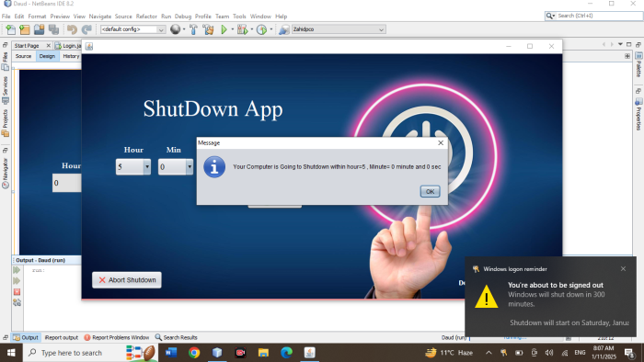Click the Hour field showing 0 in designer
The image size is (644, 362).
[x=66, y=183]
